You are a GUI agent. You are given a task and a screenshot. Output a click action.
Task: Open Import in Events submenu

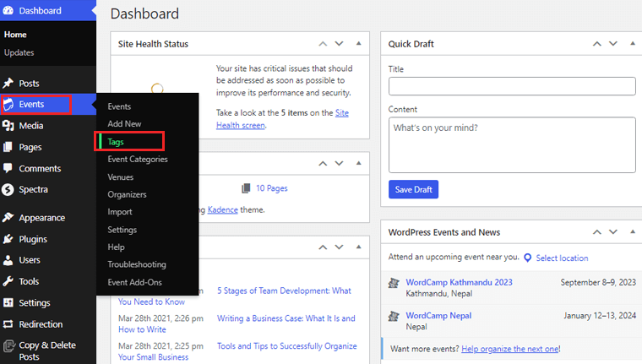pos(120,212)
